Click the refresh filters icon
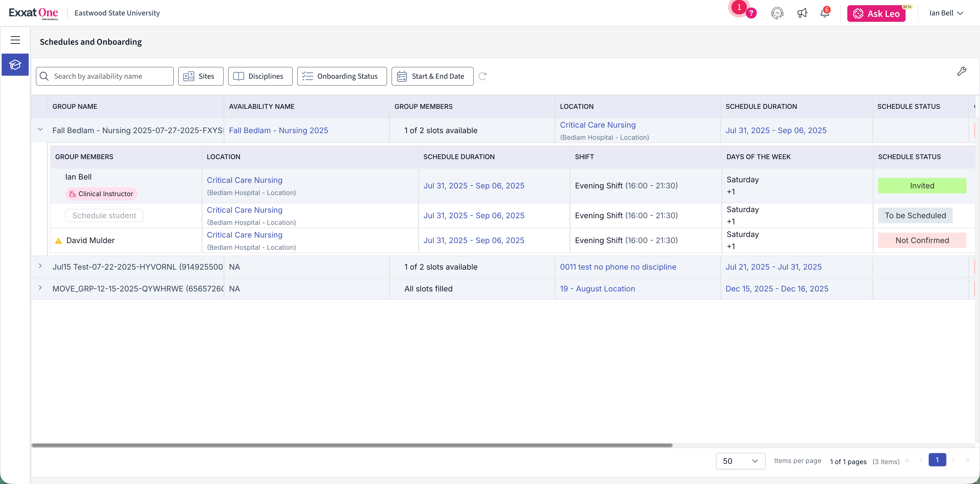The image size is (980, 484). coord(482,76)
